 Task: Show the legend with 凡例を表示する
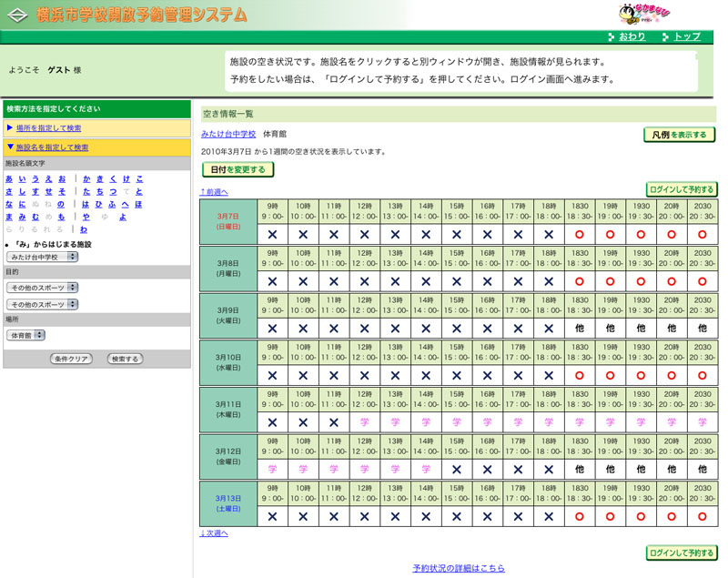point(679,135)
